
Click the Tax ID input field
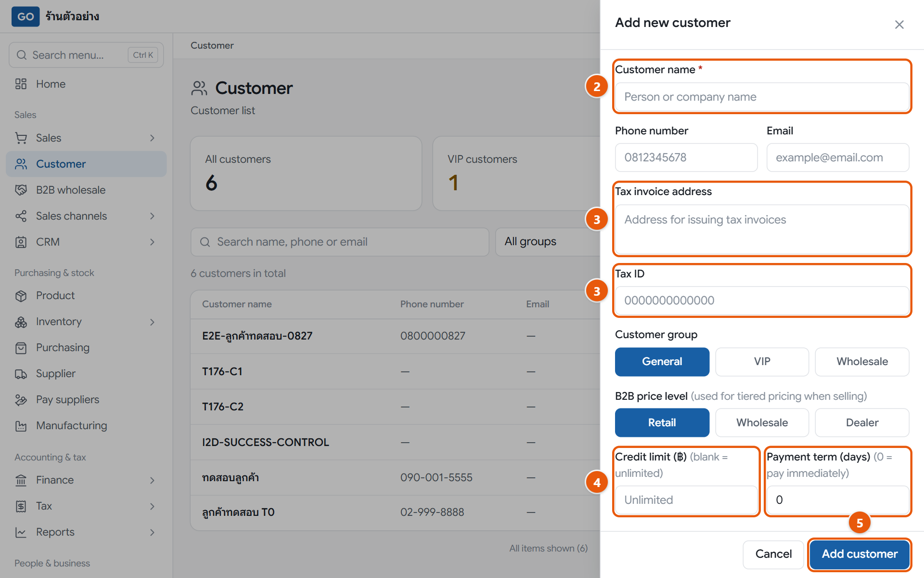click(x=762, y=301)
